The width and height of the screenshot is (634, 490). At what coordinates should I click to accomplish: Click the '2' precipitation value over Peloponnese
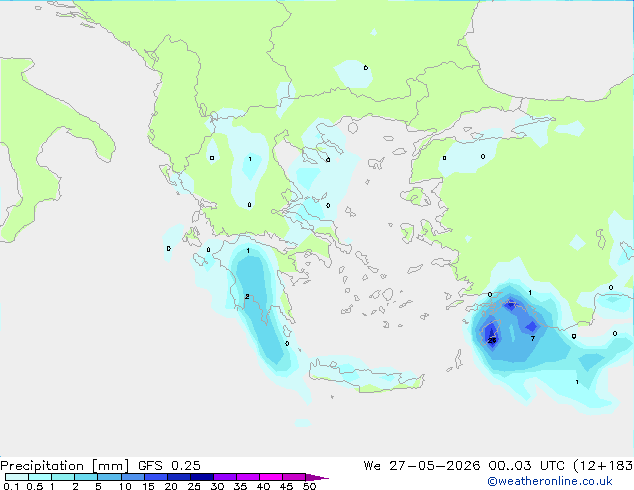click(x=247, y=297)
